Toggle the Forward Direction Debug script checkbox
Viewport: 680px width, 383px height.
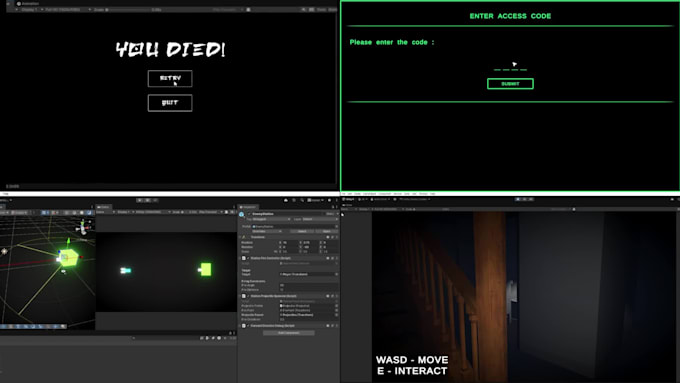tap(248, 326)
